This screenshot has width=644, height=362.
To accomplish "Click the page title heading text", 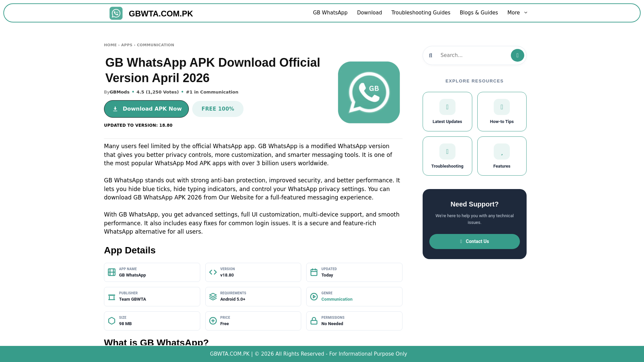I will coord(213,70).
